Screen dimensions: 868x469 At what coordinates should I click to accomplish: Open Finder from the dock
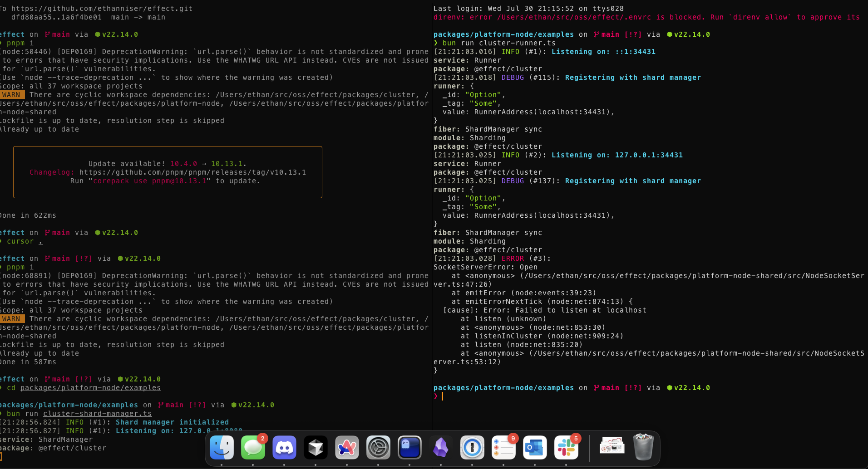click(222, 448)
